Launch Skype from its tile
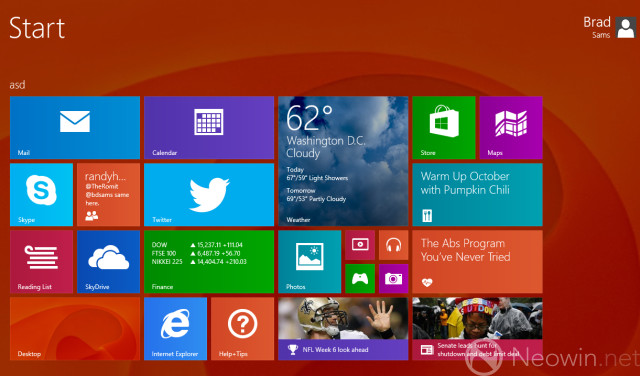640x376 pixels. (41, 195)
